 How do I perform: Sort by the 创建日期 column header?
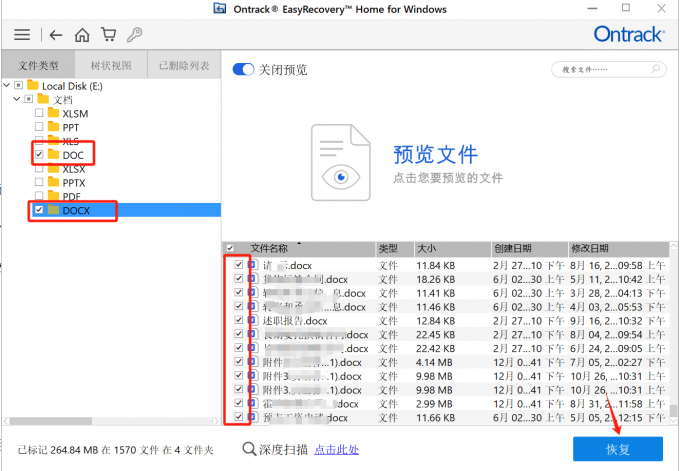pos(529,249)
